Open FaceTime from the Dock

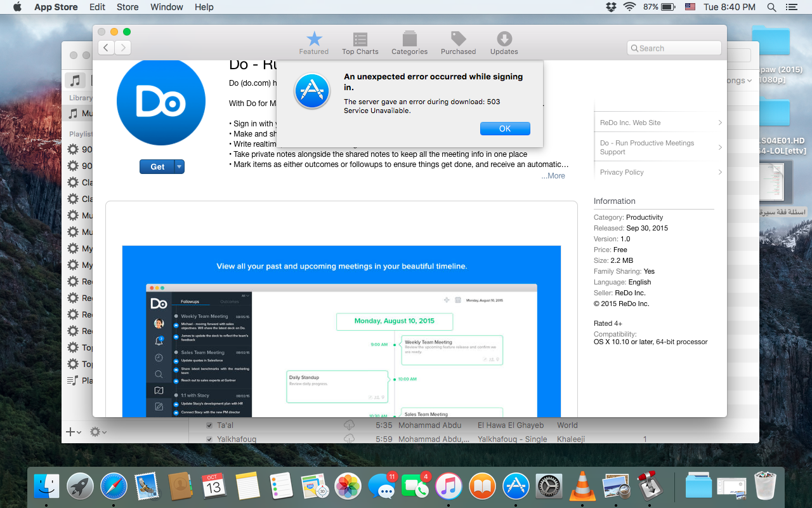(x=416, y=487)
